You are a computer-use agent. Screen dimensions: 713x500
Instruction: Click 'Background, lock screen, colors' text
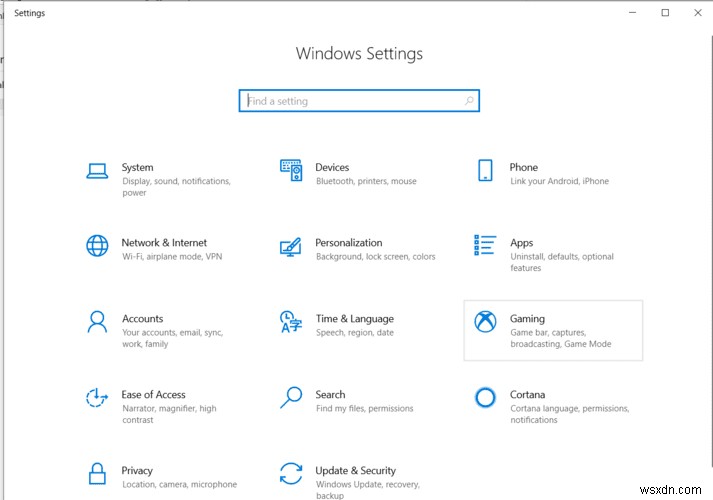click(x=376, y=257)
